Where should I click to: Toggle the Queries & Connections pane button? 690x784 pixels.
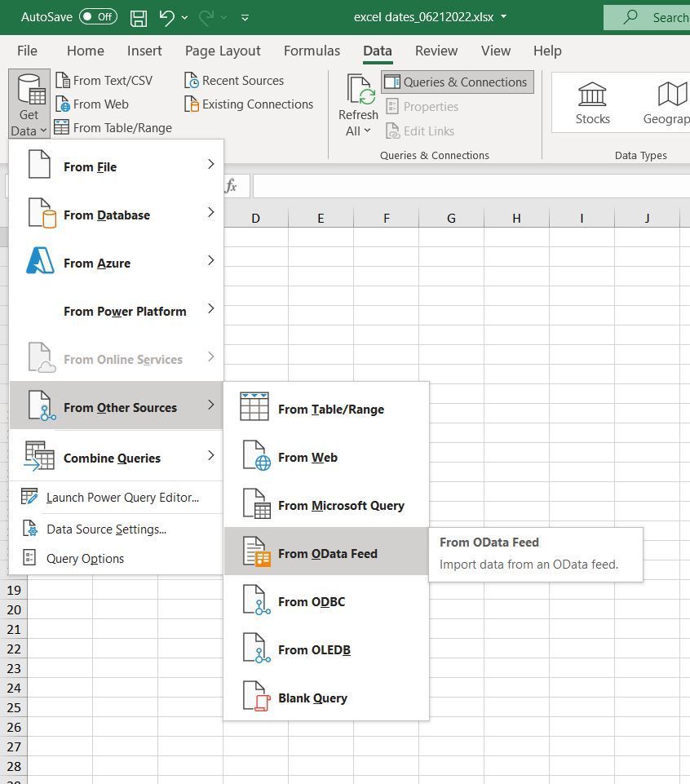point(457,82)
